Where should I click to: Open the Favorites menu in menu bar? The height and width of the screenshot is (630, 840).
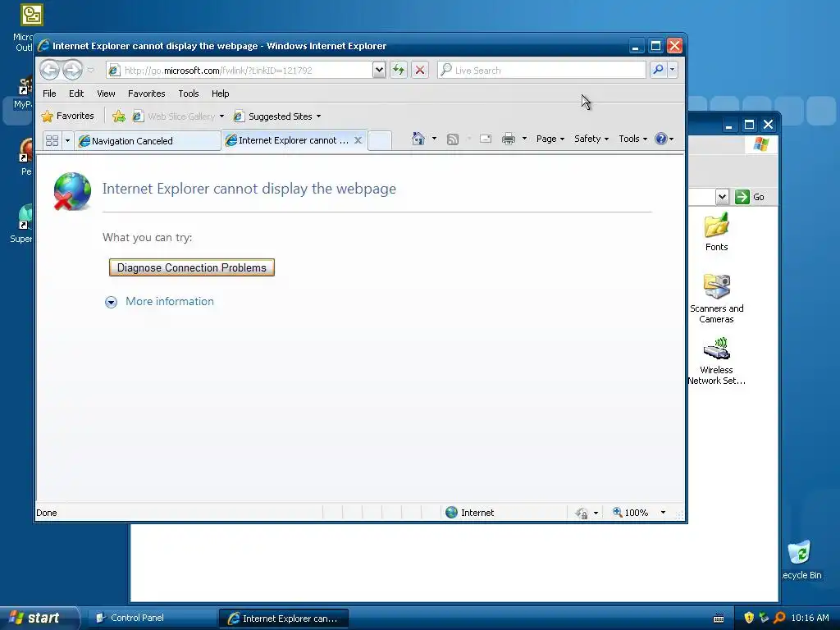tap(146, 94)
